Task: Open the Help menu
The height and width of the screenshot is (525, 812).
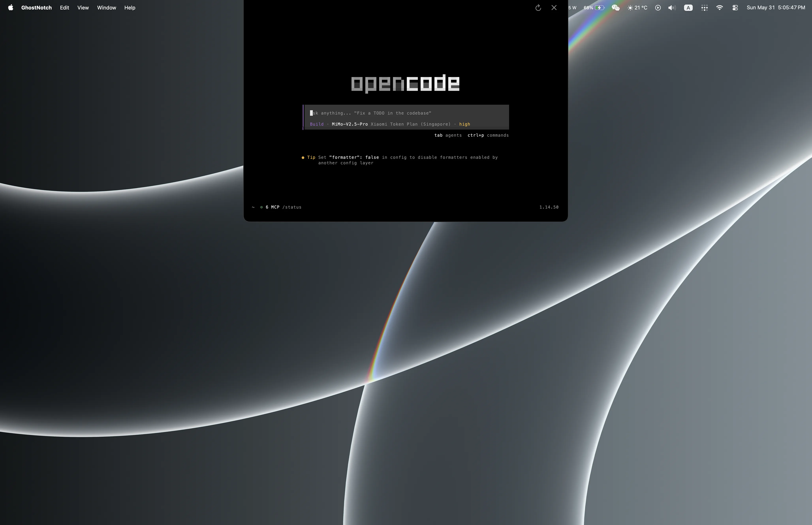Action: tap(130, 8)
